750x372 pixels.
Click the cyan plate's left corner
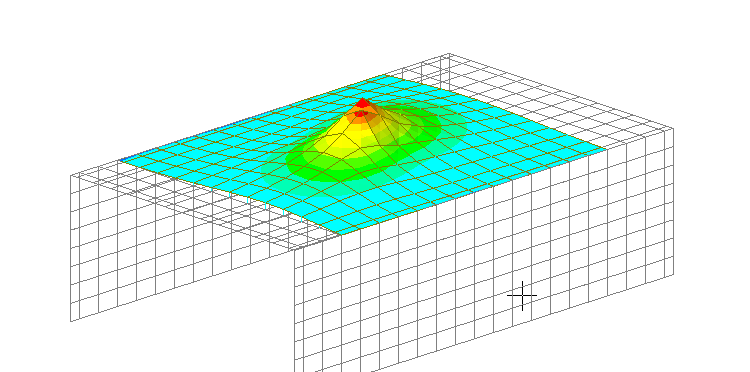pyautogui.click(x=121, y=161)
